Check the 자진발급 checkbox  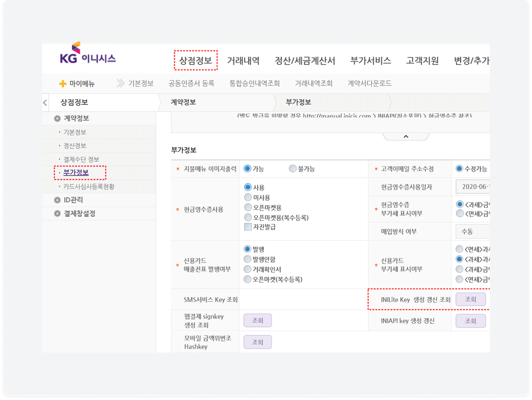(248, 227)
